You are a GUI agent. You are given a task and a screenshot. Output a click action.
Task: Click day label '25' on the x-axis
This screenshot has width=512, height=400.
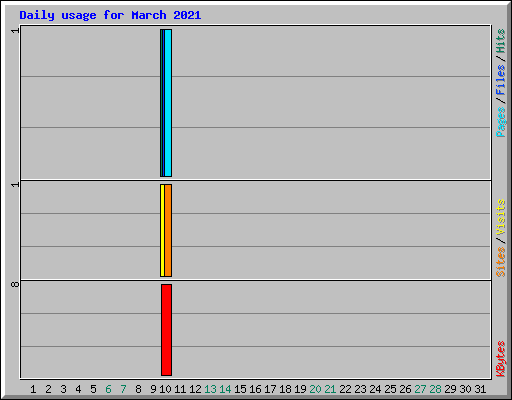[390, 389]
